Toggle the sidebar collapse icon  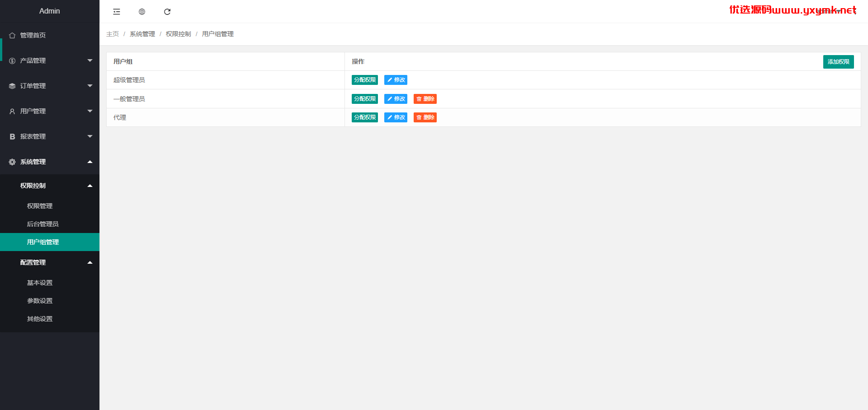[117, 12]
